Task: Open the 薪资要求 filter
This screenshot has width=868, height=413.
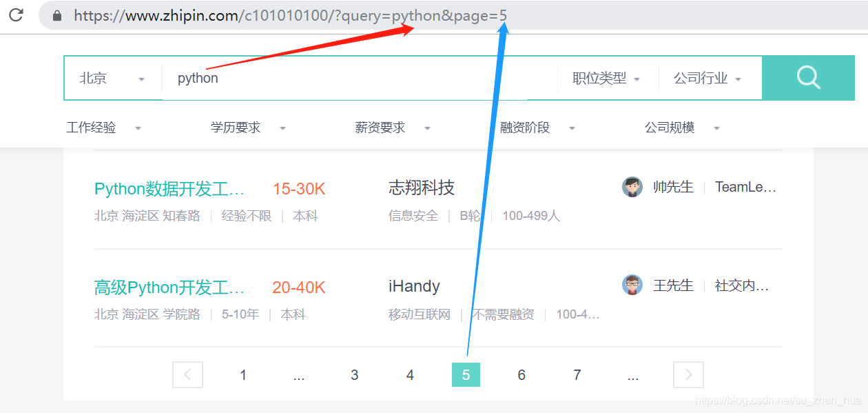Action: [x=393, y=128]
